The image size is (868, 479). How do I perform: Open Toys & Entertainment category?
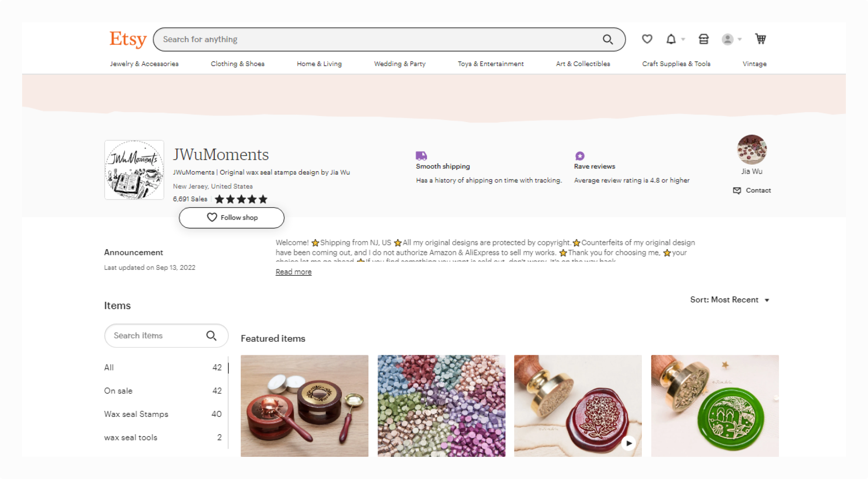pos(490,64)
